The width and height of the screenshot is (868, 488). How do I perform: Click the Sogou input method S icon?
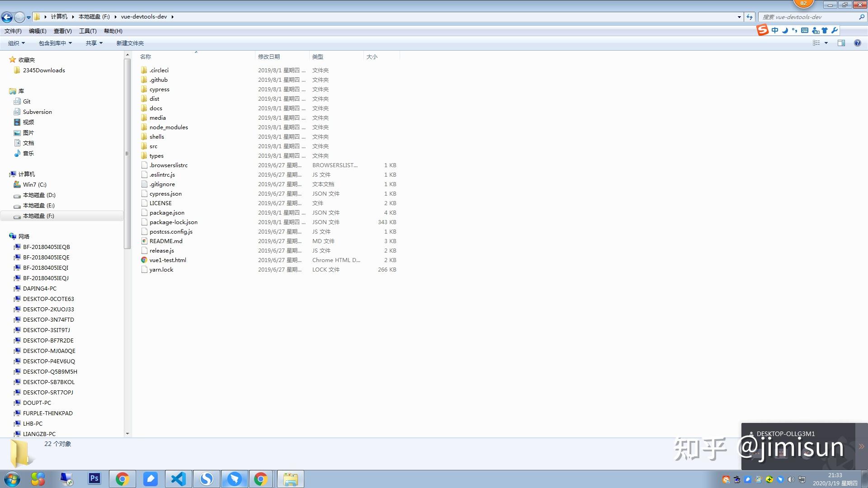[763, 30]
